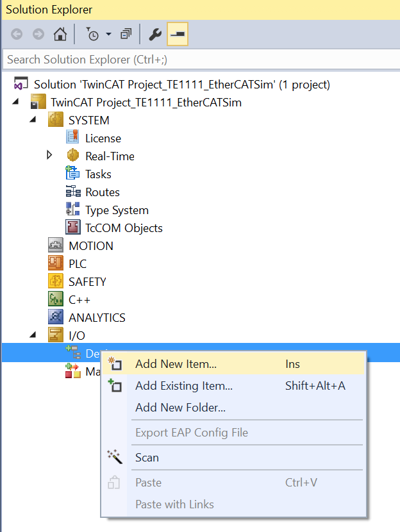Click the PLC node icon
The image size is (400, 532).
point(56,263)
